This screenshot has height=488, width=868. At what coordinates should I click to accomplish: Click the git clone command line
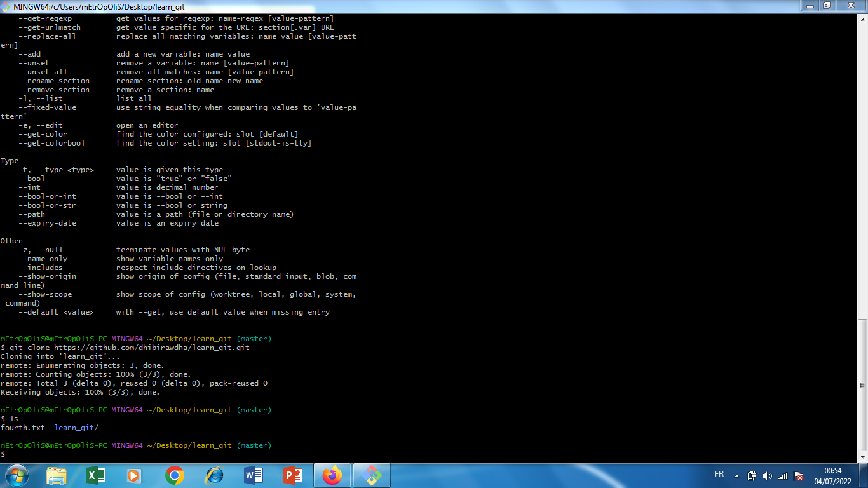click(x=130, y=348)
